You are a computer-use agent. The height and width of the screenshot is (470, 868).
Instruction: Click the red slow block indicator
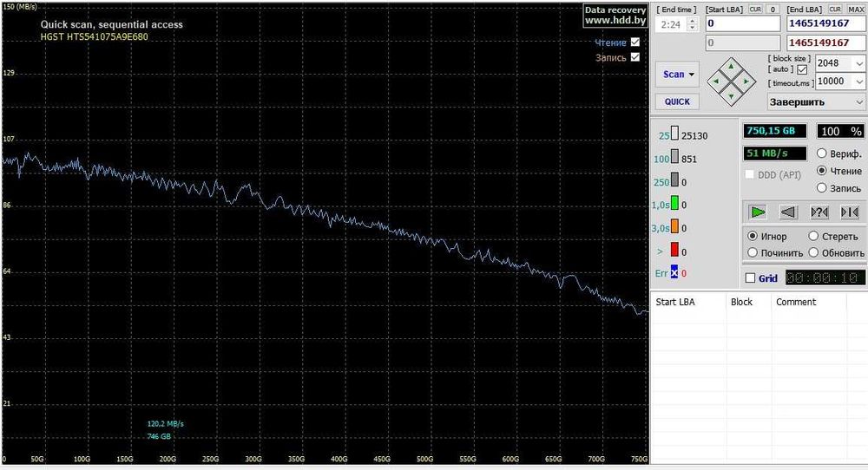674,250
